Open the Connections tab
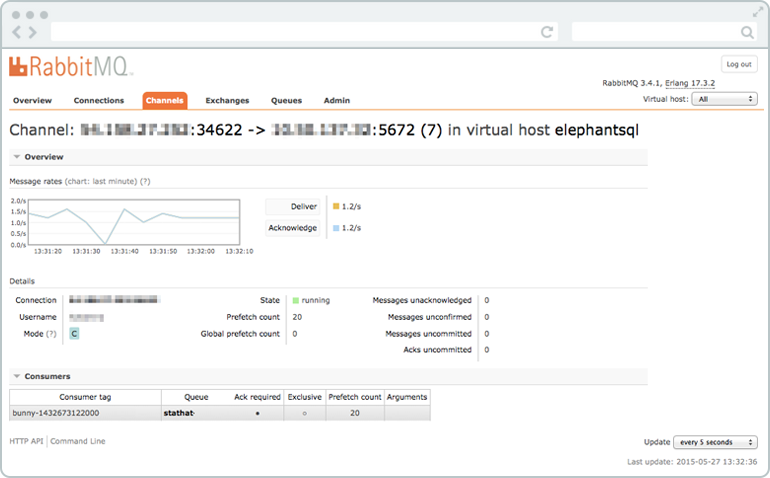 [99, 101]
